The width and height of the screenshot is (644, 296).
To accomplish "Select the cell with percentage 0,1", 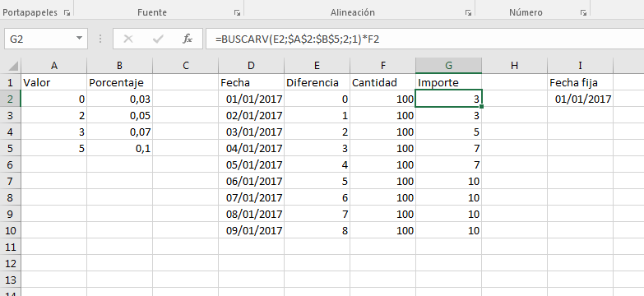I will click(x=119, y=148).
